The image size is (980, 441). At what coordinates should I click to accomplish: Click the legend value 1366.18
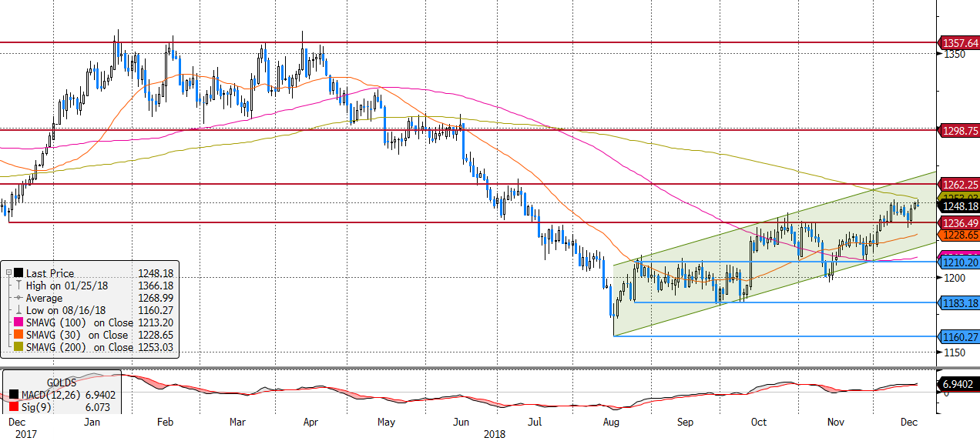155,286
